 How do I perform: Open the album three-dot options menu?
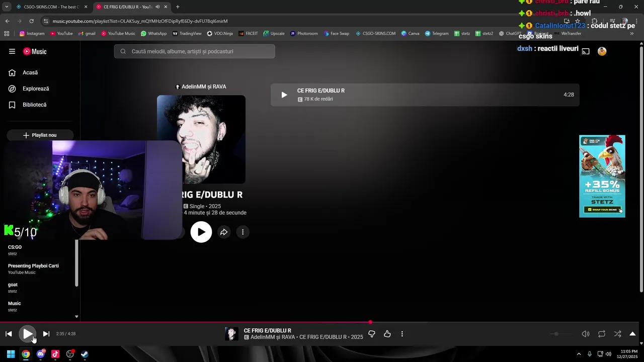[243, 232]
